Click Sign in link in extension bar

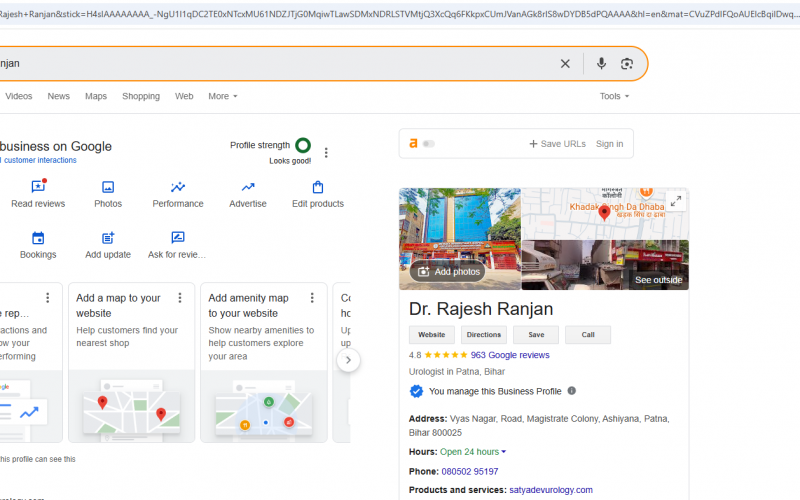(609, 144)
